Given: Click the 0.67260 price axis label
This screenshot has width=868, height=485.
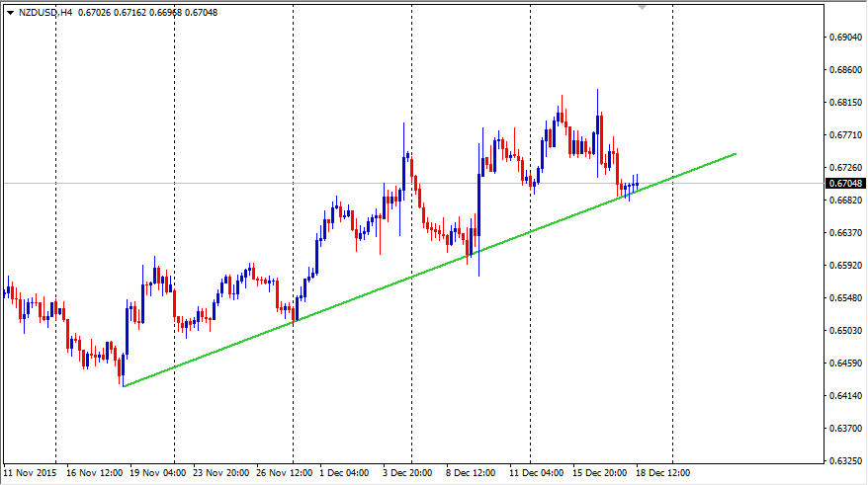Looking at the screenshot, I should tap(846, 168).
